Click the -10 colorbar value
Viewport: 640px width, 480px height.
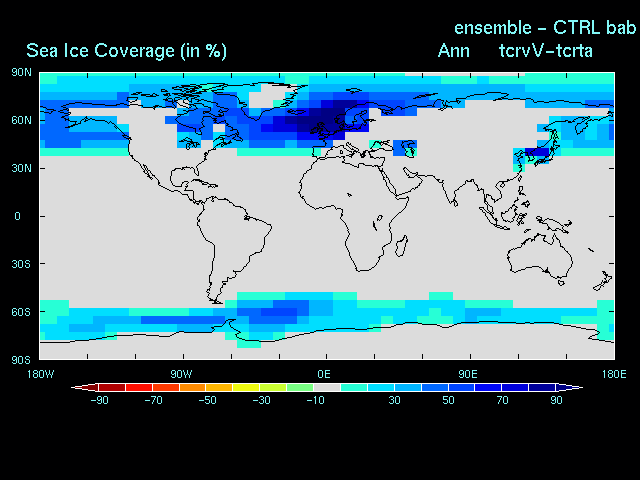(315, 400)
